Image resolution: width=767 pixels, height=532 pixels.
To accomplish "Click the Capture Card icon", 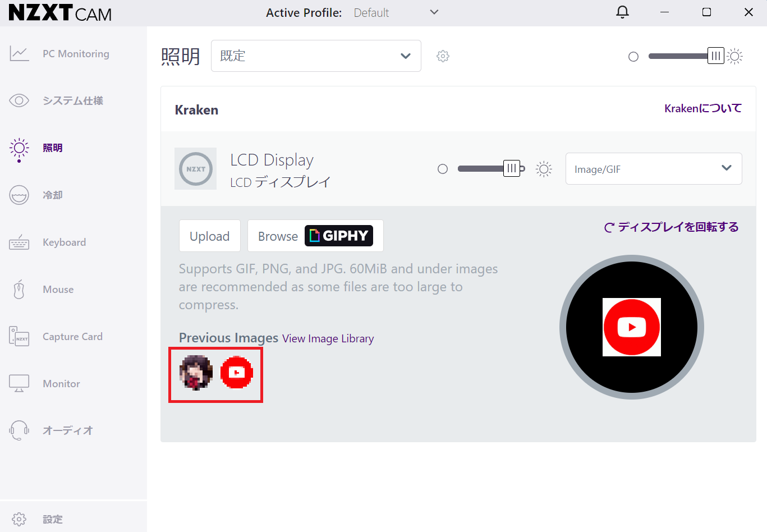I will click(x=19, y=336).
